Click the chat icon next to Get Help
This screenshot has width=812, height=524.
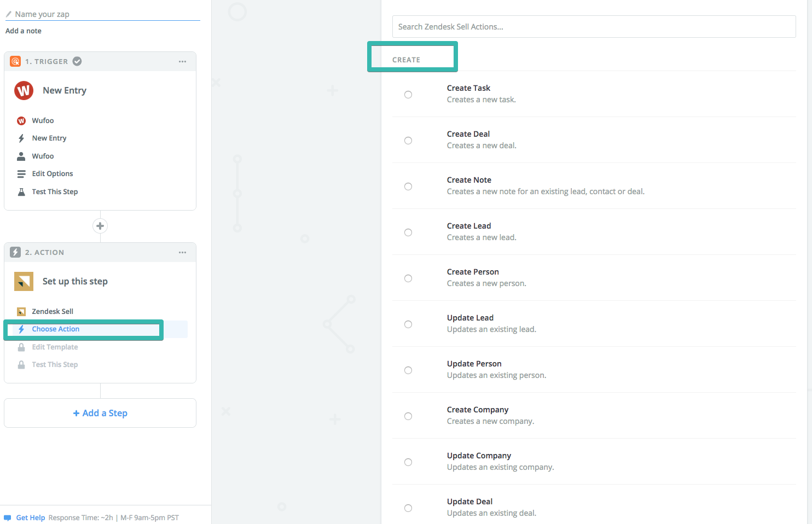[8, 517]
